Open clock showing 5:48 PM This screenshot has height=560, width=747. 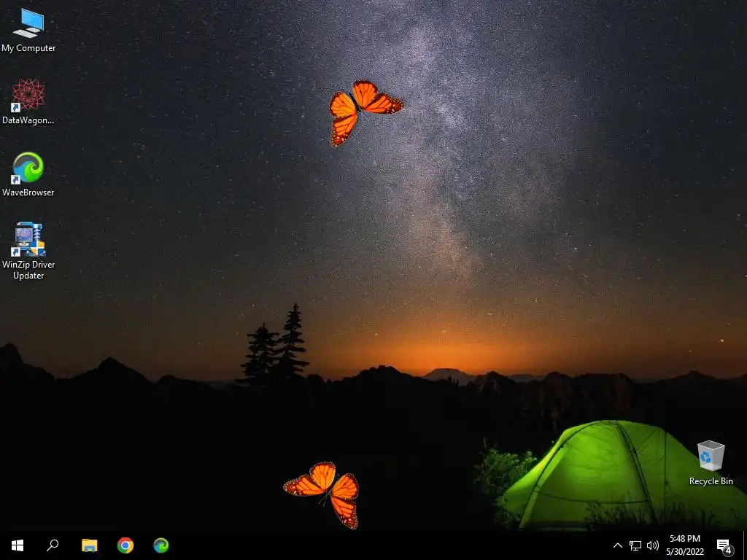685,545
